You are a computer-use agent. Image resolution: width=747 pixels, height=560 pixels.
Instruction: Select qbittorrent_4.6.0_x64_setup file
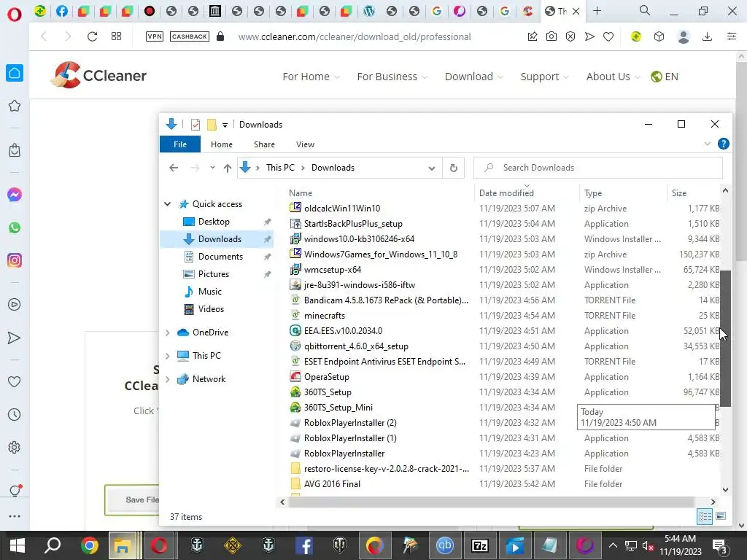(356, 346)
